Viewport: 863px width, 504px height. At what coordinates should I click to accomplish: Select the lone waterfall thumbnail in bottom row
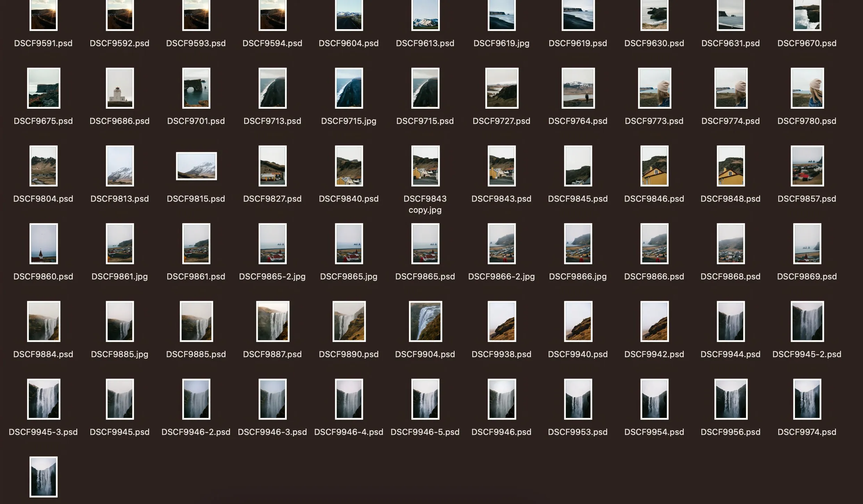pyautogui.click(x=43, y=477)
